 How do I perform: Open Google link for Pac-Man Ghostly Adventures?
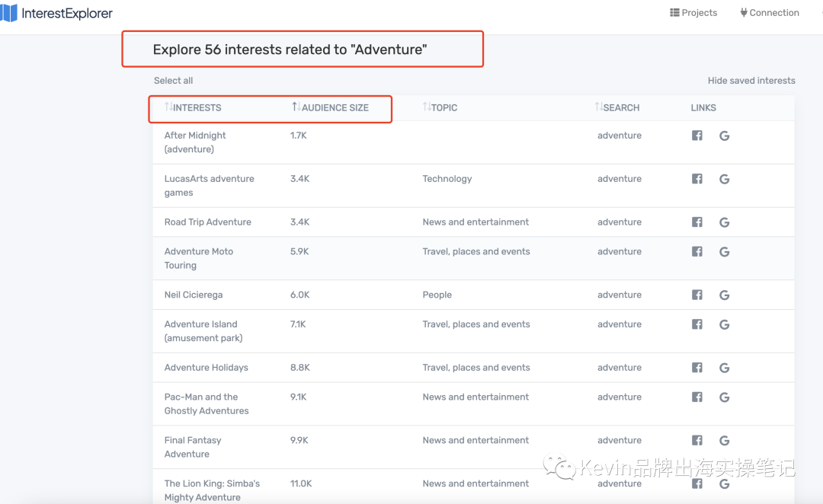pos(724,397)
